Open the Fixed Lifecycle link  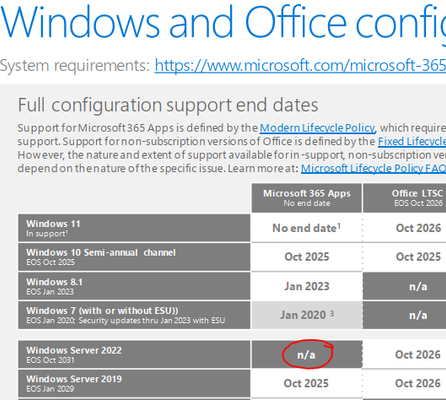(412, 141)
